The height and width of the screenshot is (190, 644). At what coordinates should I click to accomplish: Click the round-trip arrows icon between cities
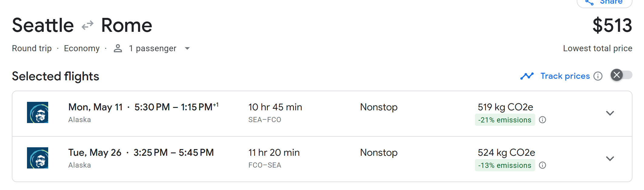tap(88, 25)
